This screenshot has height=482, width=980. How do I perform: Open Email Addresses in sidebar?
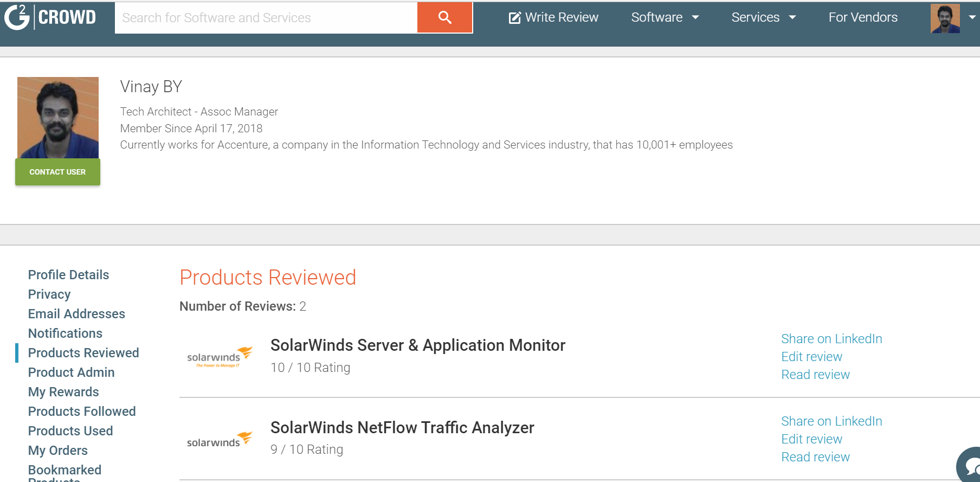76,314
